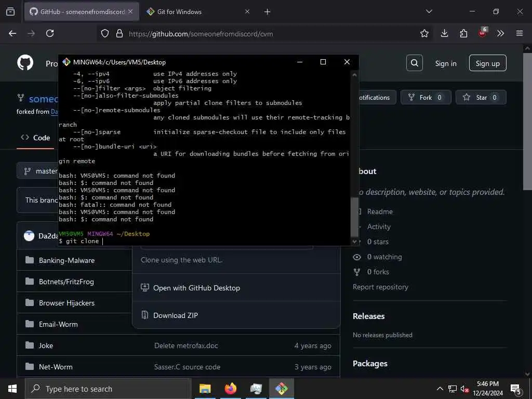Choose Download ZIP

point(236,315)
